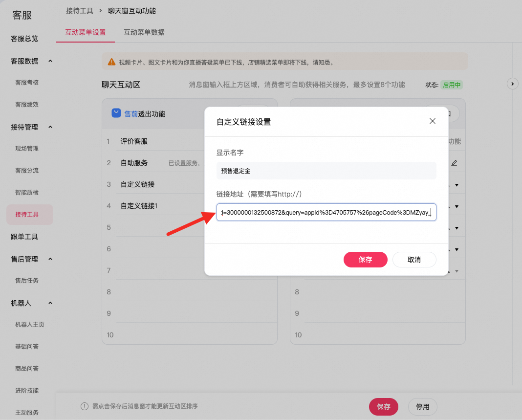Close the 自定义链接设置 dialog with X
The width and height of the screenshot is (522, 420).
(432, 121)
